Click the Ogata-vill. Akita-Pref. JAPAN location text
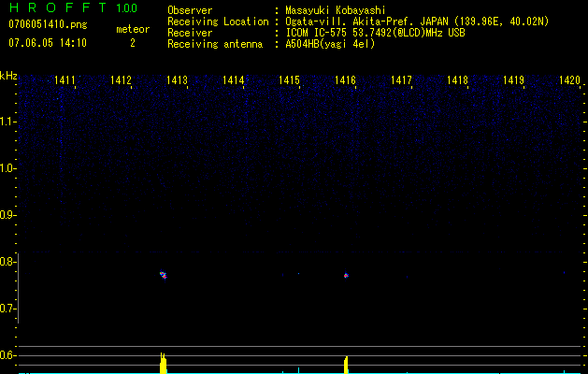This screenshot has height=374, width=588. click(417, 22)
